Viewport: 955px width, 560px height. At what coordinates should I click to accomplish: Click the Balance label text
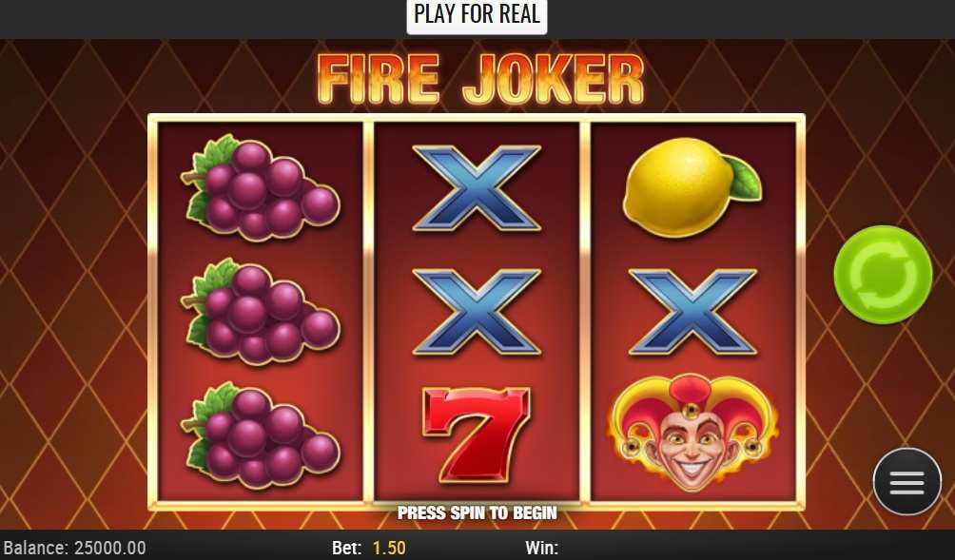tap(36, 548)
